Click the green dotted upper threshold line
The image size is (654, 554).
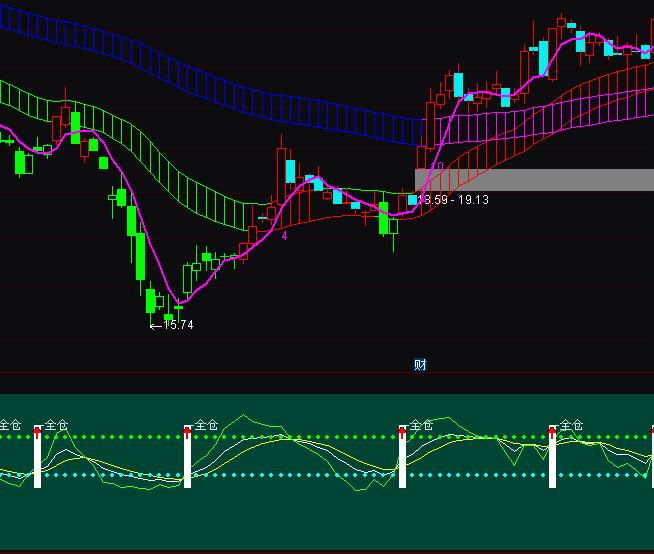point(300,437)
